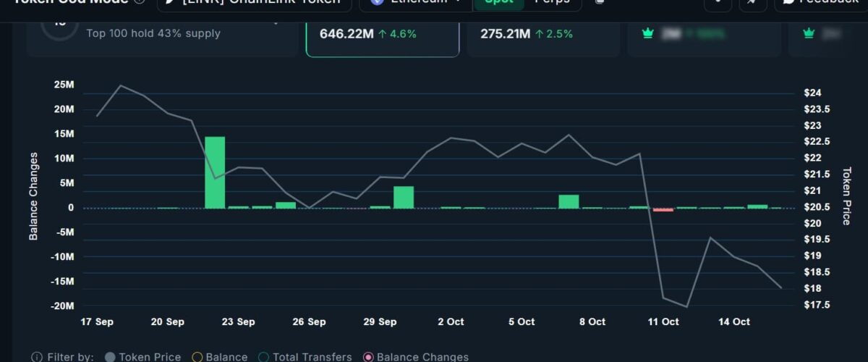Click the Top 100 hold 43% supply card
Viewport: 868px width, 362px height.
point(162,34)
